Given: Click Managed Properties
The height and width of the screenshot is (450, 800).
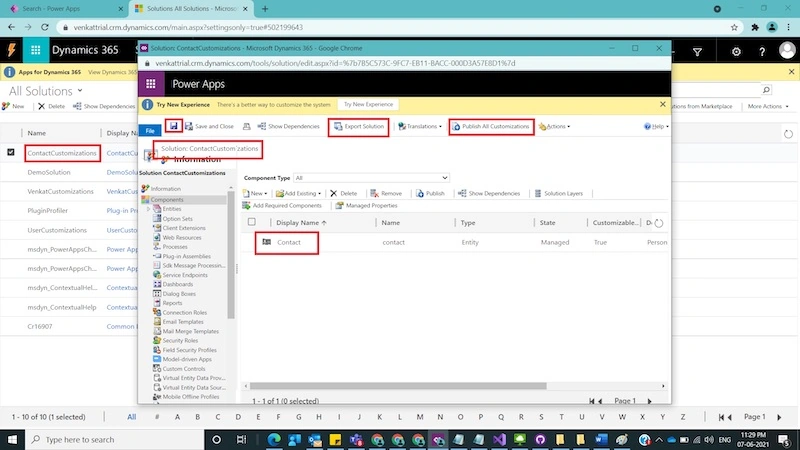Looking at the screenshot, I should [366, 206].
